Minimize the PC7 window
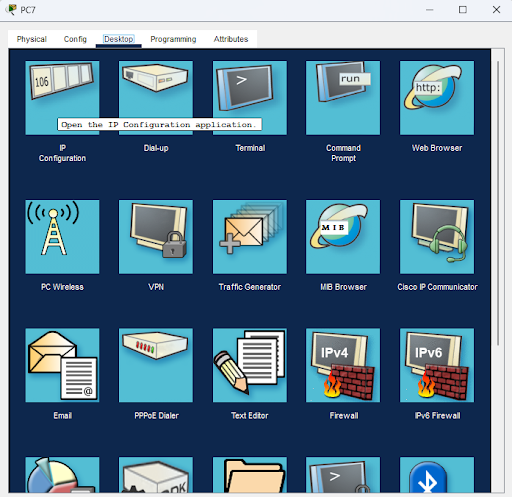This screenshot has width=512, height=497. point(430,10)
